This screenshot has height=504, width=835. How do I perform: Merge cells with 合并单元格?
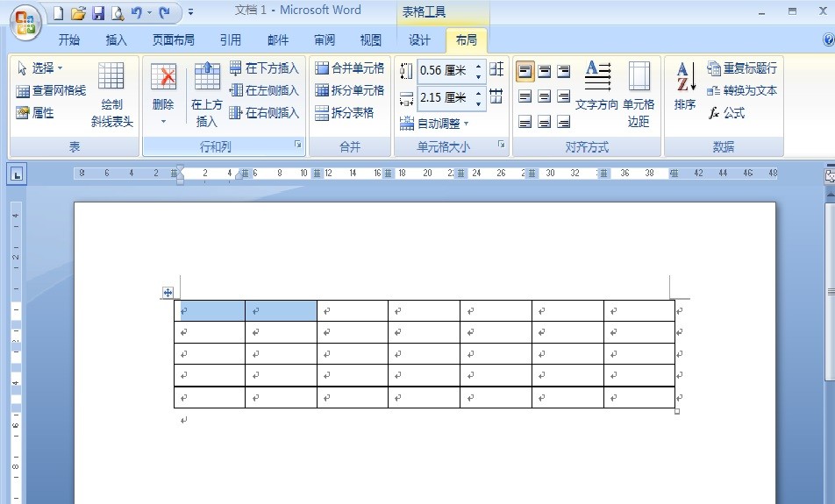[x=349, y=68]
